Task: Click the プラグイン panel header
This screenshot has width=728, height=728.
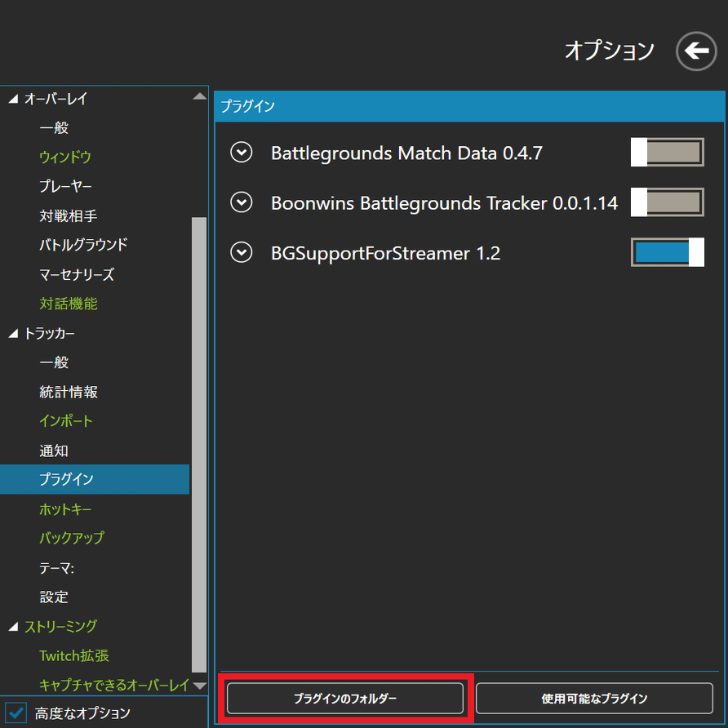Action: click(x=469, y=106)
